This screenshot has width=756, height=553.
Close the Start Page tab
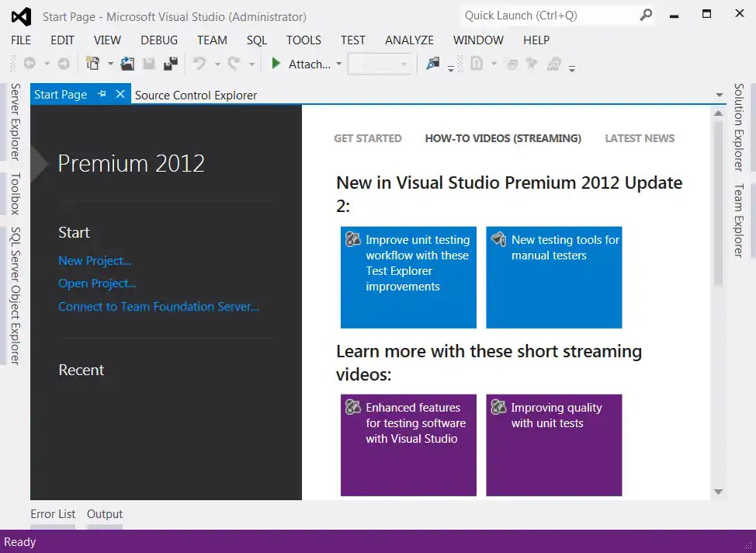click(x=120, y=94)
